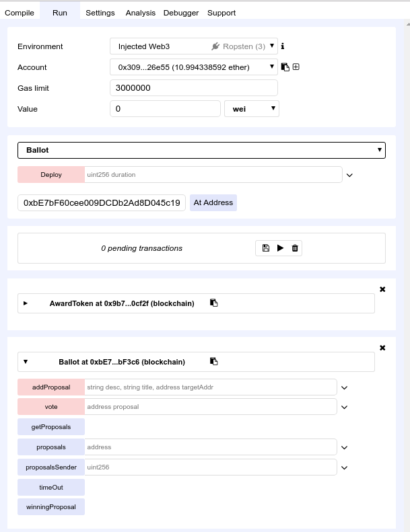The image size is (410, 532).
Task: Focus the uint256 duration deploy field
Action: (x=213, y=175)
